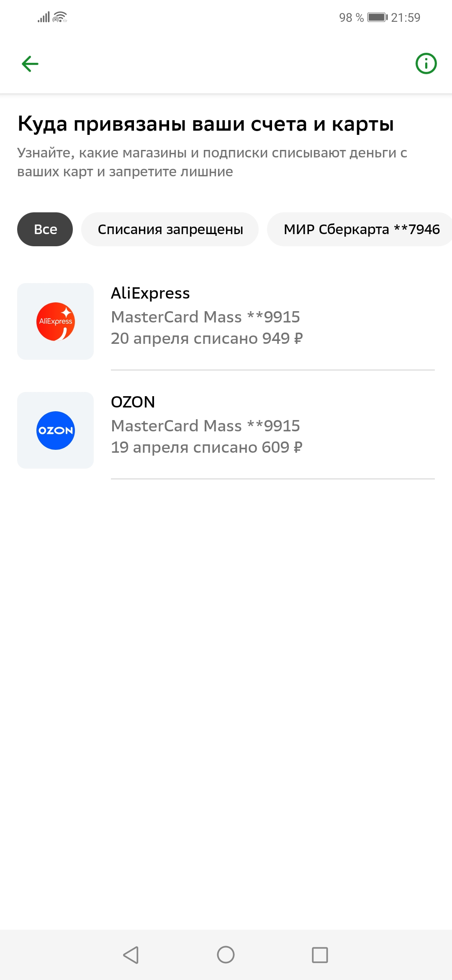The height and width of the screenshot is (980, 452).
Task: Tap the 21:59 clock display
Action: coord(406,18)
